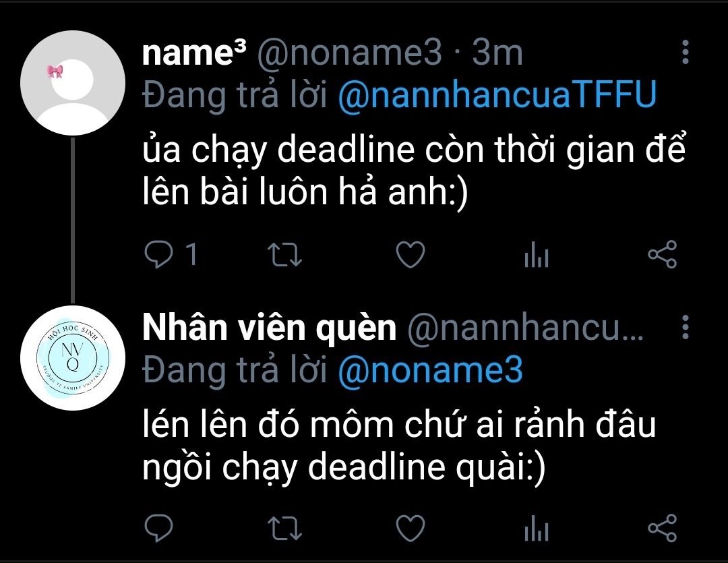Image resolution: width=728 pixels, height=563 pixels.
Task: View analytics of Nhân viên quèn tweet
Action: (537, 528)
